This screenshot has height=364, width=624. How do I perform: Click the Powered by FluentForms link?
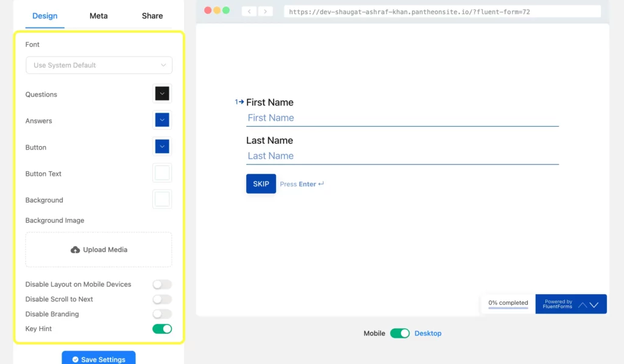[x=557, y=304]
